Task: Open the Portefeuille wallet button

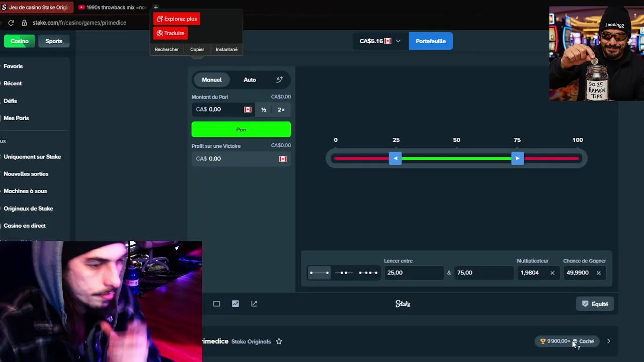Action: [431, 41]
